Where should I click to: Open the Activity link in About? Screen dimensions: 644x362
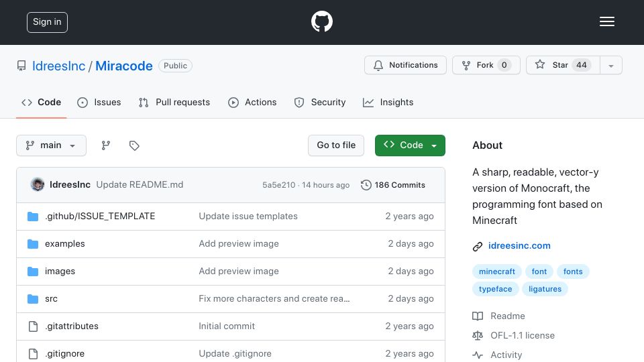[506, 355]
